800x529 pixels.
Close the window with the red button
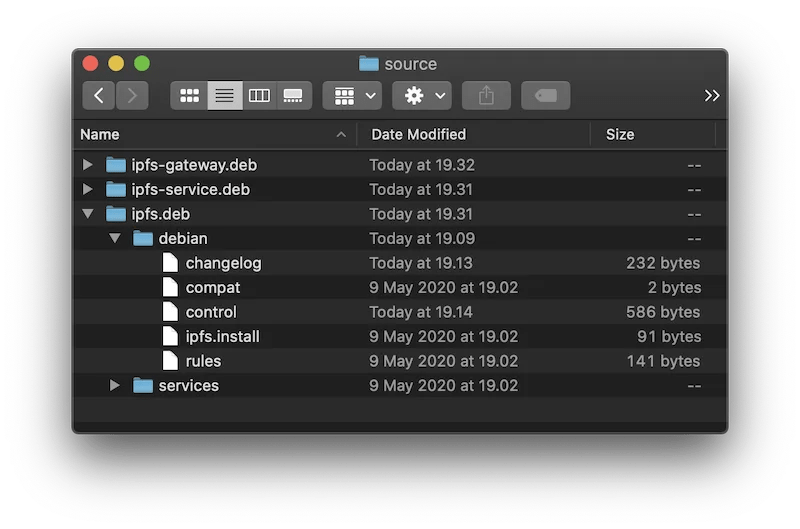coord(90,63)
